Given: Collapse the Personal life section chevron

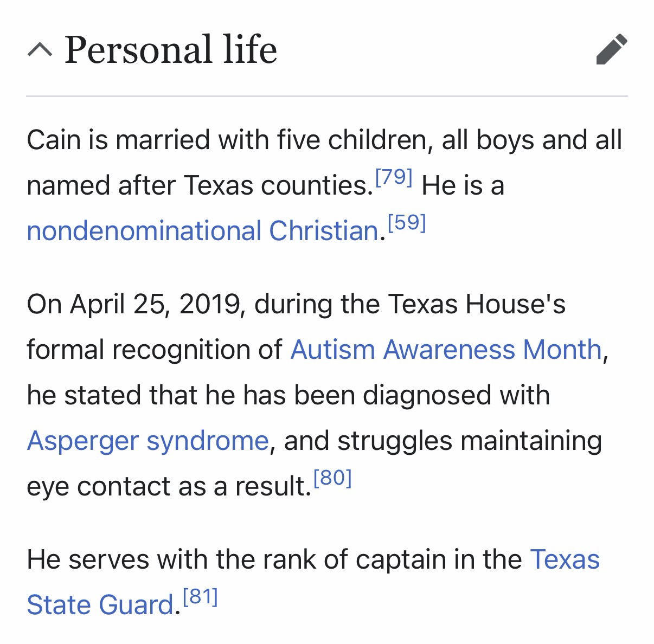Looking at the screenshot, I should click(x=40, y=50).
